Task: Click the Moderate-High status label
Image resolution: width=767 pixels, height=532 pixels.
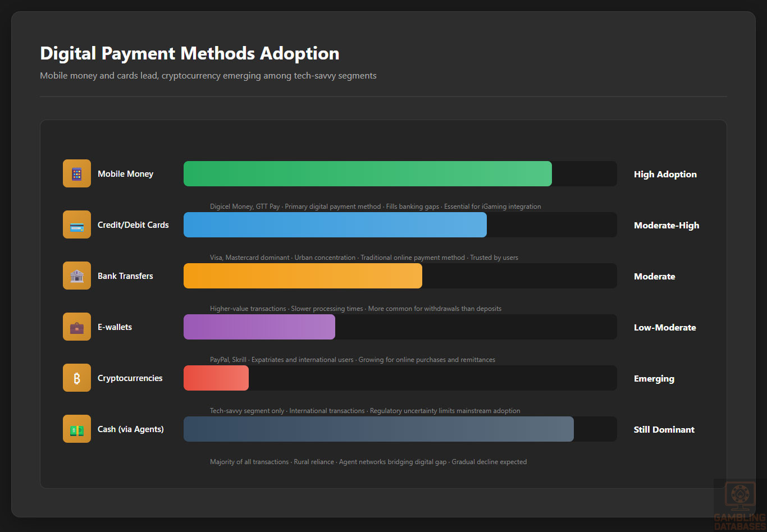Action: coord(666,226)
